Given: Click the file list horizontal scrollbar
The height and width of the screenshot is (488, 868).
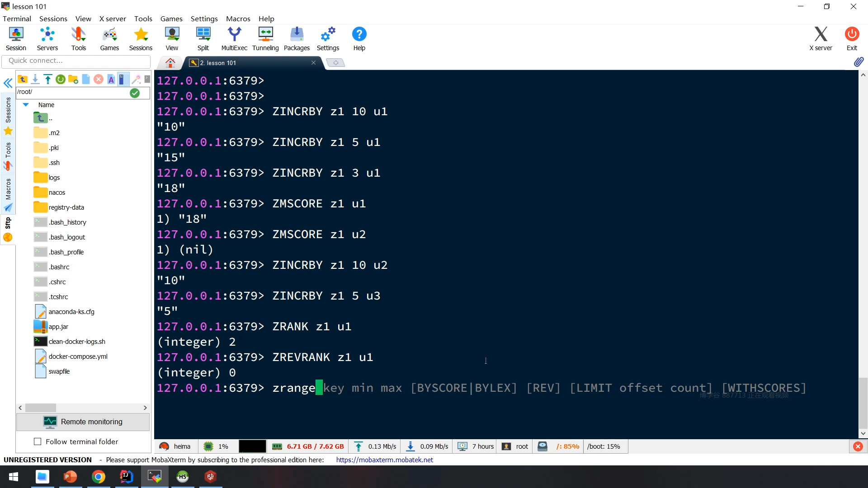Looking at the screenshot, I should 41,408.
